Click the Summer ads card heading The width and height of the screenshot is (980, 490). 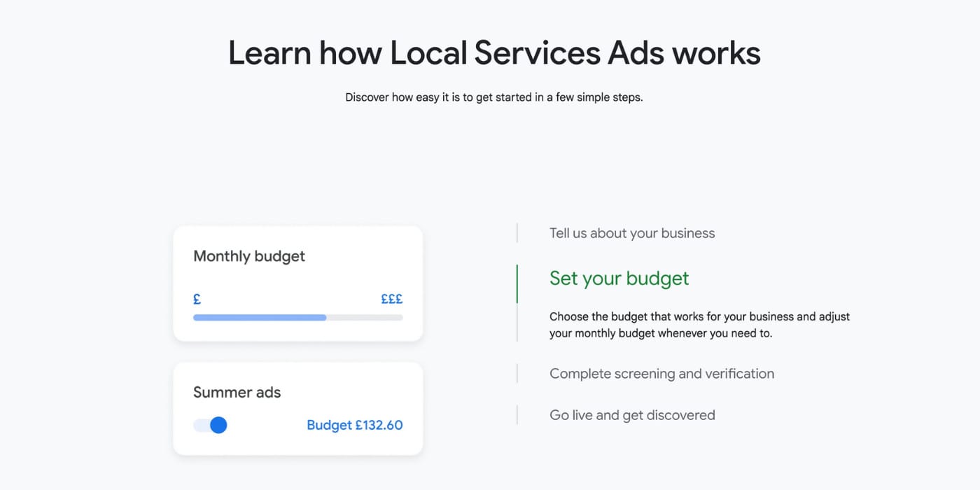coord(237,392)
